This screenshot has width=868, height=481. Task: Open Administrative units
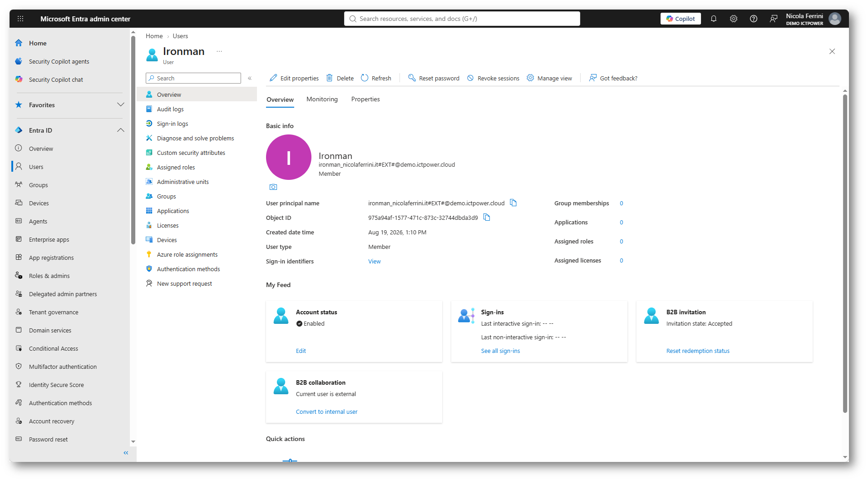point(183,182)
